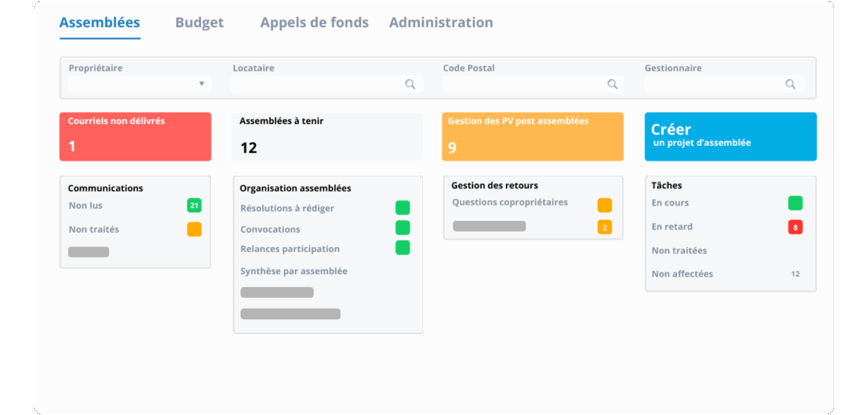Open En cours tasks
The height and width of the screenshot is (415, 868).
coord(670,203)
